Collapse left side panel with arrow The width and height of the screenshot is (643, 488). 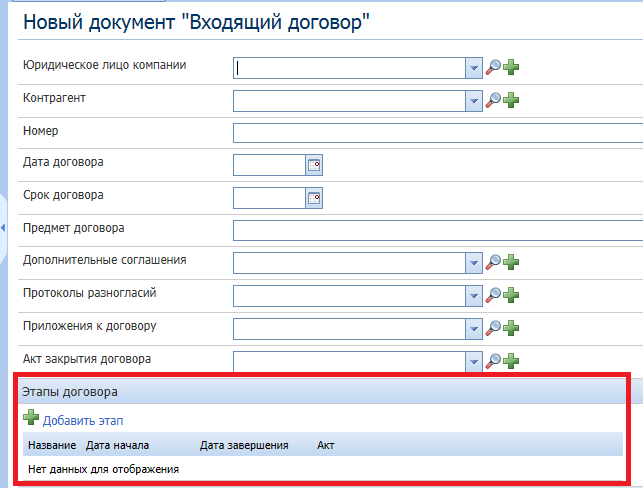(4, 229)
